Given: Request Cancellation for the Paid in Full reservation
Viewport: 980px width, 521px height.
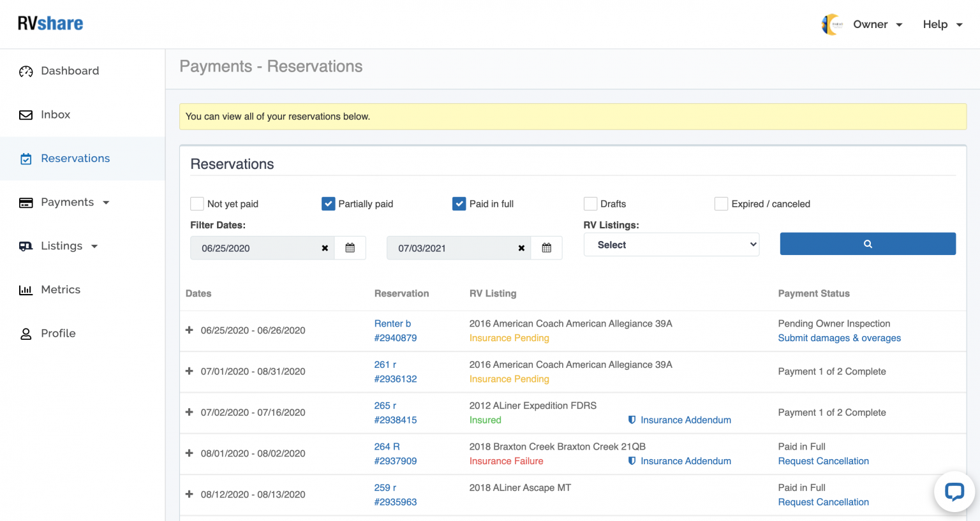Looking at the screenshot, I should coord(823,460).
